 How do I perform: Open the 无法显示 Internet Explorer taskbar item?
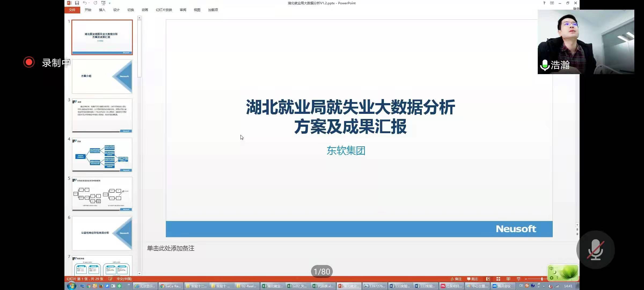[145, 286]
